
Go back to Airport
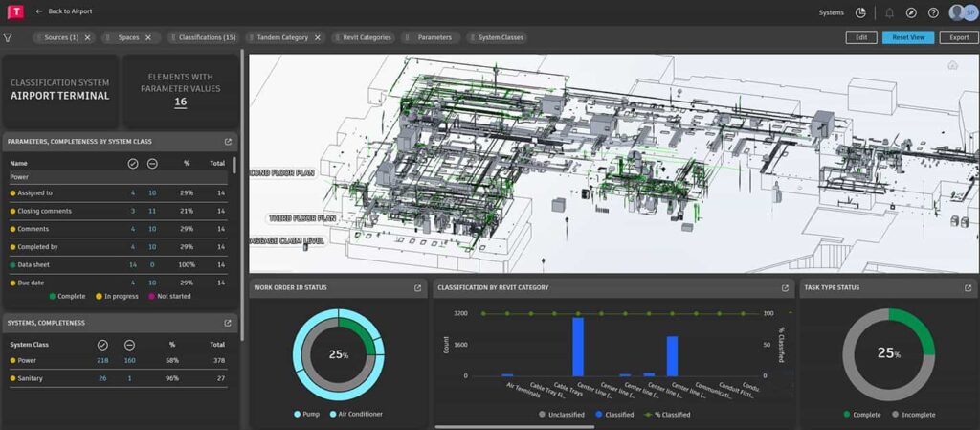pyautogui.click(x=64, y=11)
